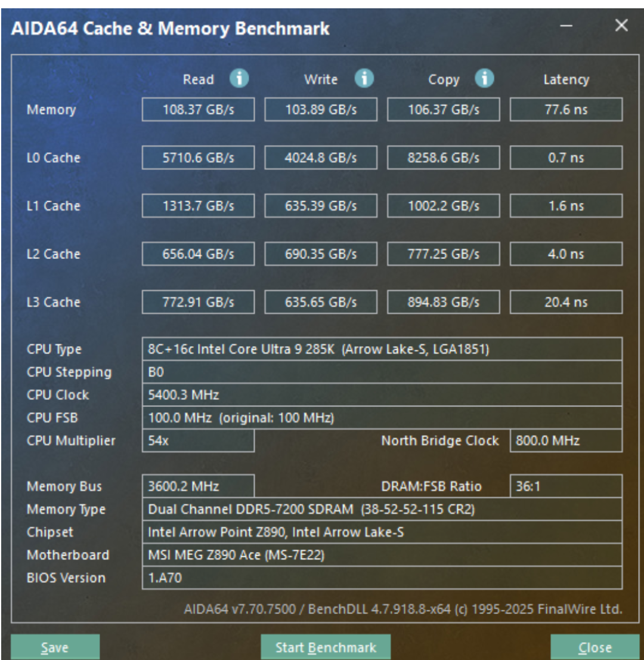Click the CPU FSB 100.0 MHz field
This screenshot has height=660, width=644.
point(382,418)
